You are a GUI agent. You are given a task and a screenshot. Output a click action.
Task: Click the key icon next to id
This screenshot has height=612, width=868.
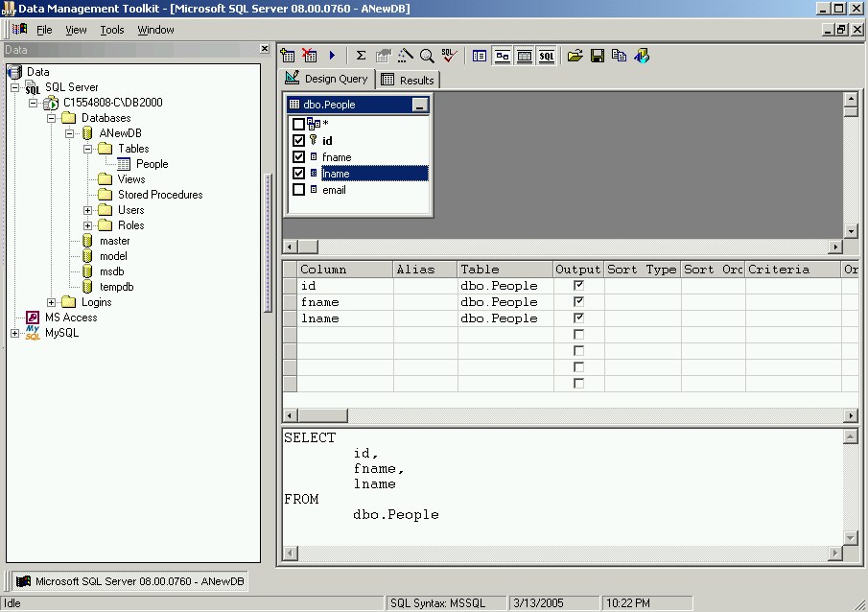coord(314,140)
